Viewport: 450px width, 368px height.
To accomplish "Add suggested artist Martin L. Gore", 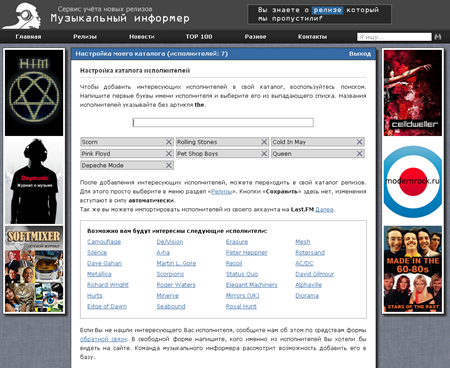I will click(176, 263).
